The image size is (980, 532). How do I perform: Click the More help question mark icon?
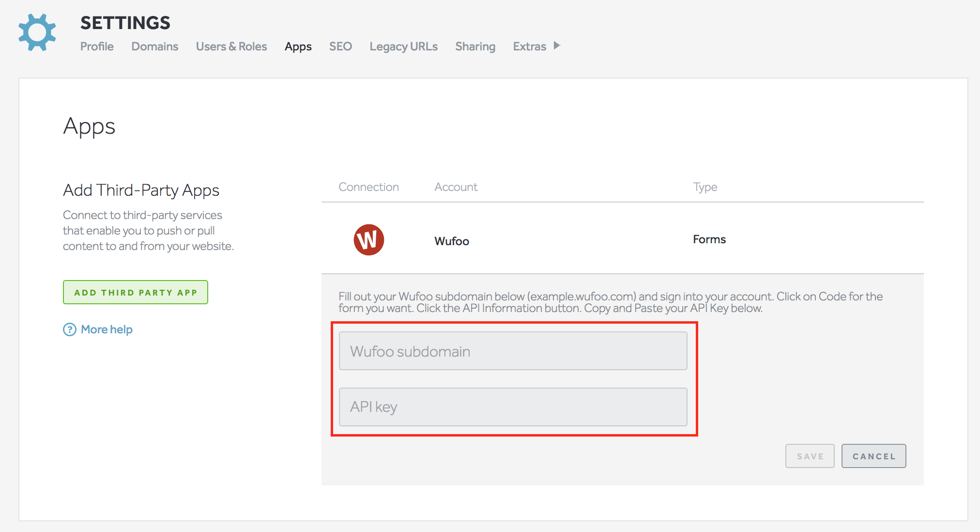[x=70, y=329]
